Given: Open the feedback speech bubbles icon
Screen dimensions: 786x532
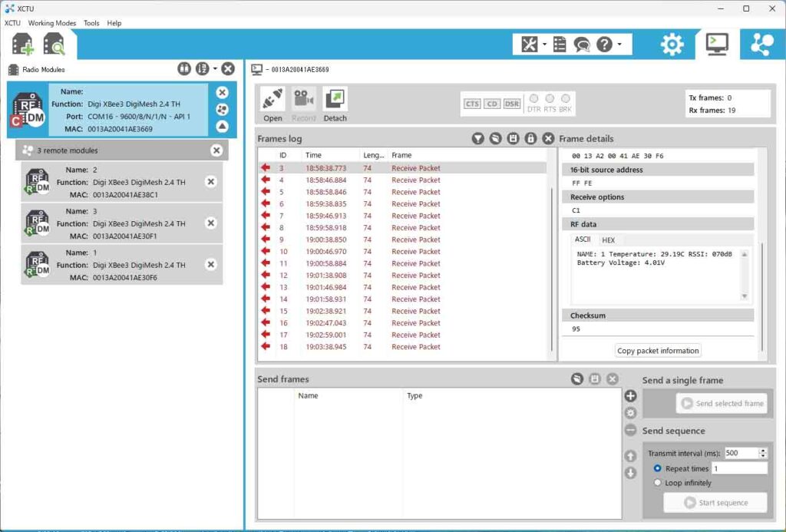Looking at the screenshot, I should tap(582, 45).
